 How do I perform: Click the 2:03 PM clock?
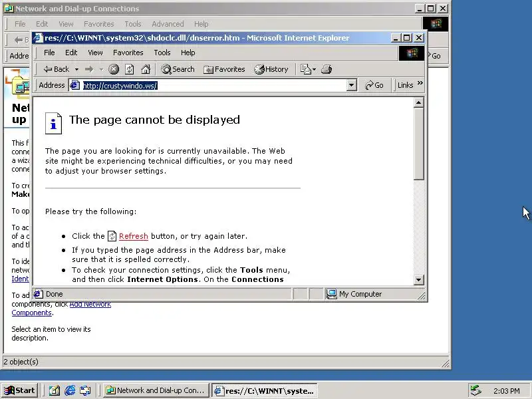[506, 391]
